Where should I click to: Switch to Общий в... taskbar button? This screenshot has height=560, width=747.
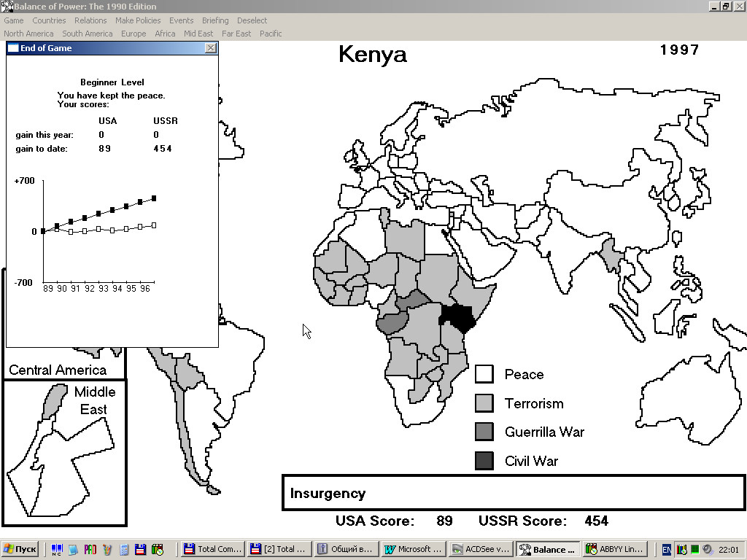(x=347, y=550)
